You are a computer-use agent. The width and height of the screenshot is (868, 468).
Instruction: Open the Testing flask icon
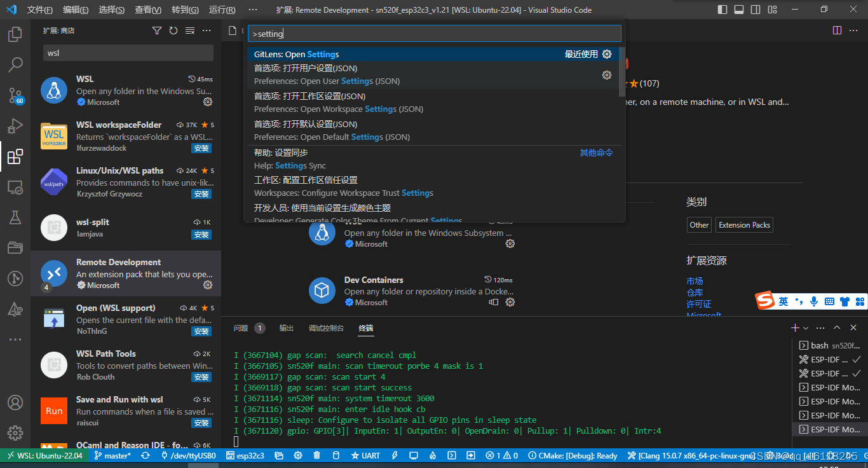15,217
